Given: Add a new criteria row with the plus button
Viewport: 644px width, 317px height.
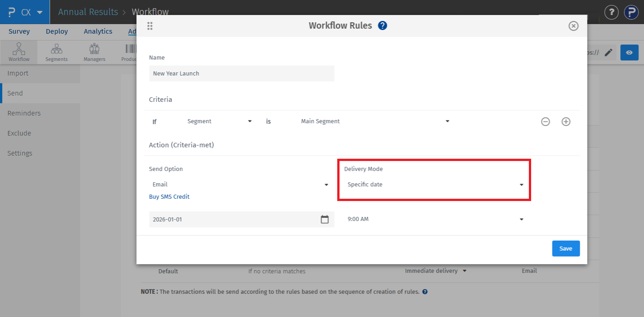Looking at the screenshot, I should pos(566,121).
